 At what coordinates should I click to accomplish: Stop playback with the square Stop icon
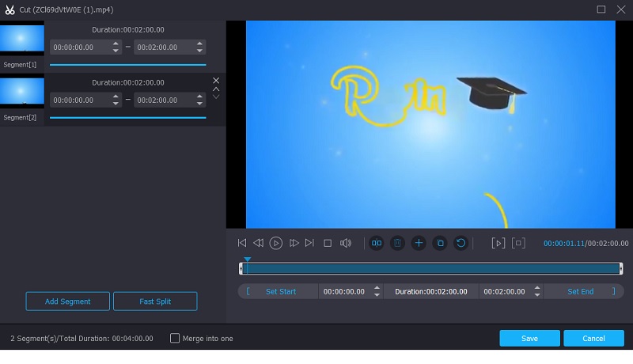tap(328, 243)
